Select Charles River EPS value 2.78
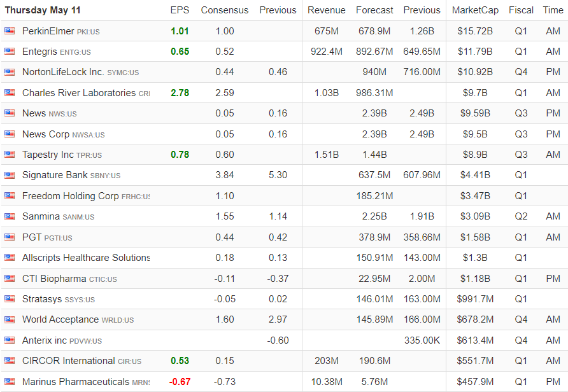 (x=180, y=93)
